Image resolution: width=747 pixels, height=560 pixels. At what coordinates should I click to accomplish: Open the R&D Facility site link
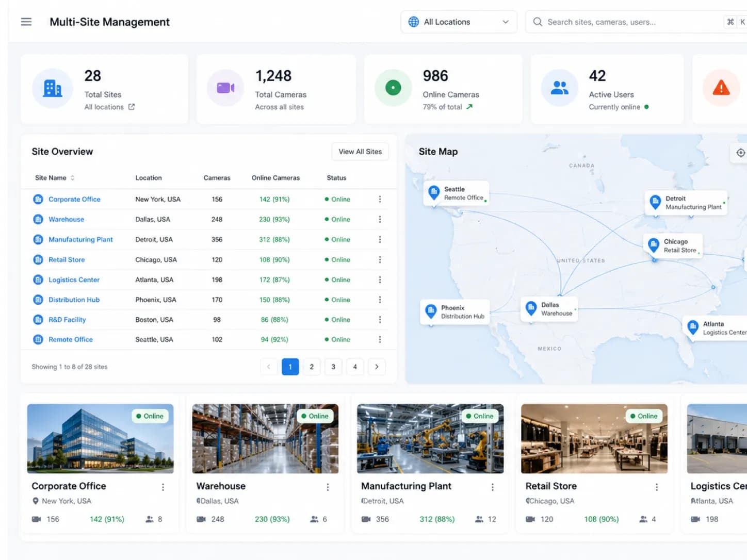pos(67,320)
